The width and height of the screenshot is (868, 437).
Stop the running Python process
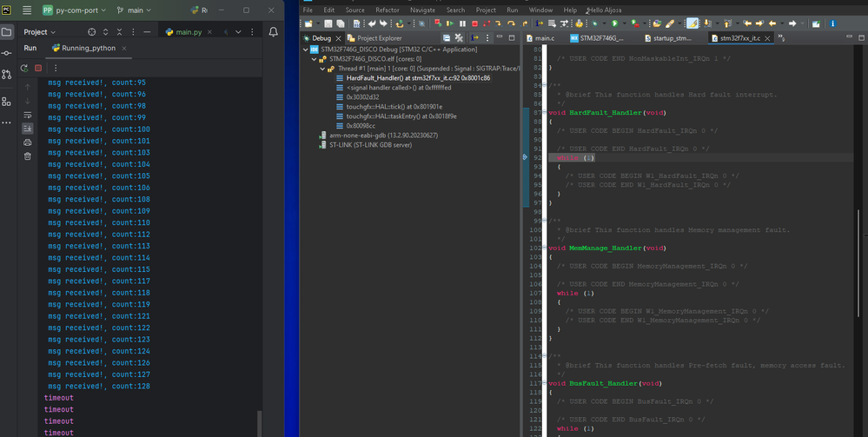(x=38, y=68)
